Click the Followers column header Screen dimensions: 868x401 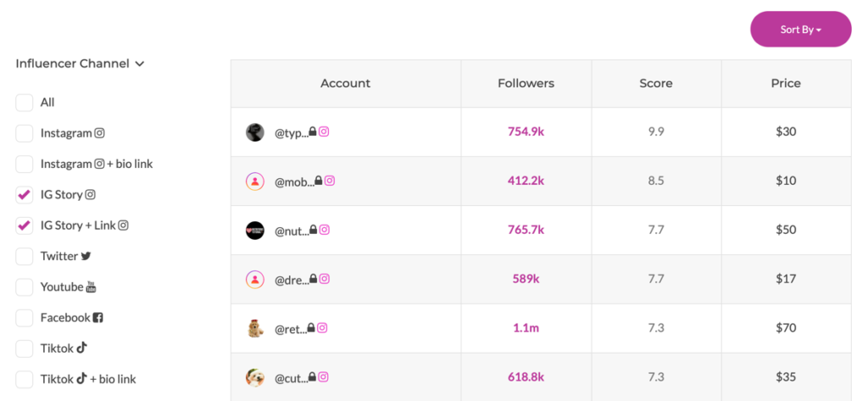(526, 83)
